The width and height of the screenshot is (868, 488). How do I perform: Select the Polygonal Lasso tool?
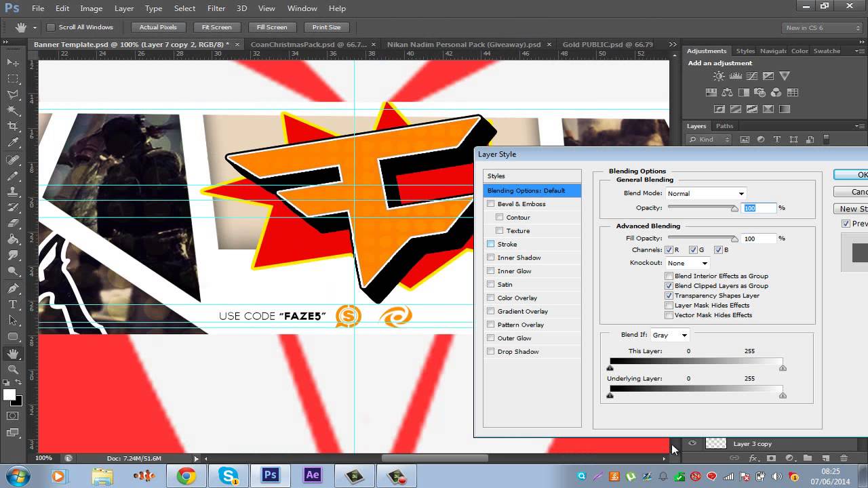[13, 95]
